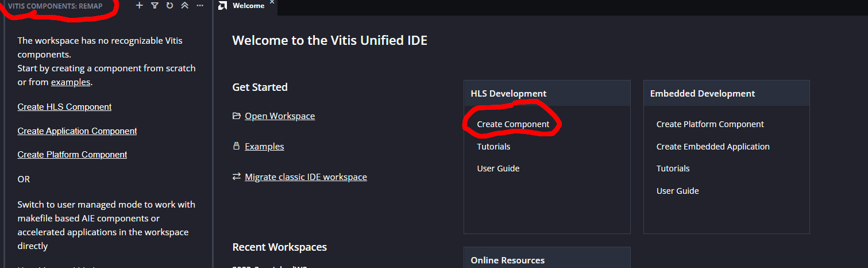
Task: Click Create HLS Component in sidebar
Action: [x=64, y=107]
